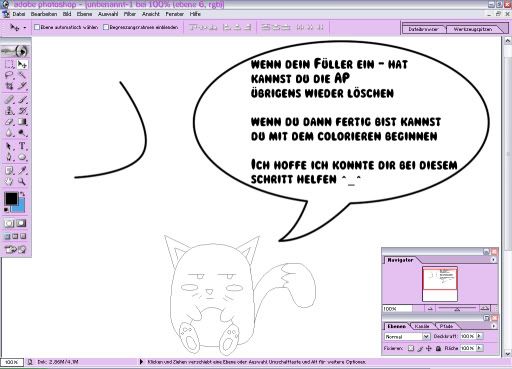
Task: Open the Normal blend mode dropdown
Action: pos(407,337)
